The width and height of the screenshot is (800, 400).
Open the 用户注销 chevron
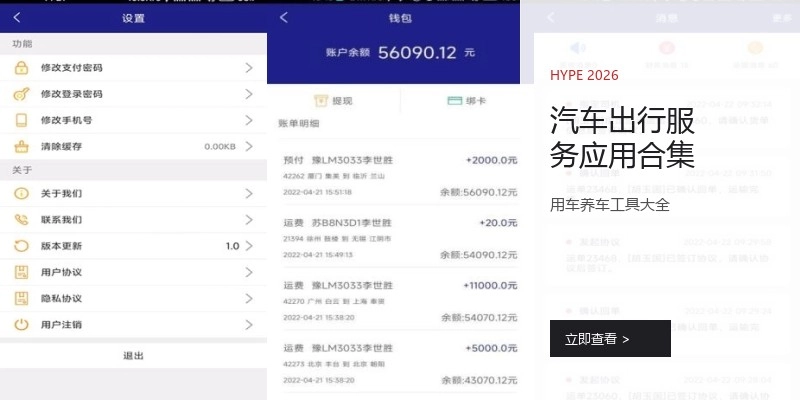tap(249, 325)
